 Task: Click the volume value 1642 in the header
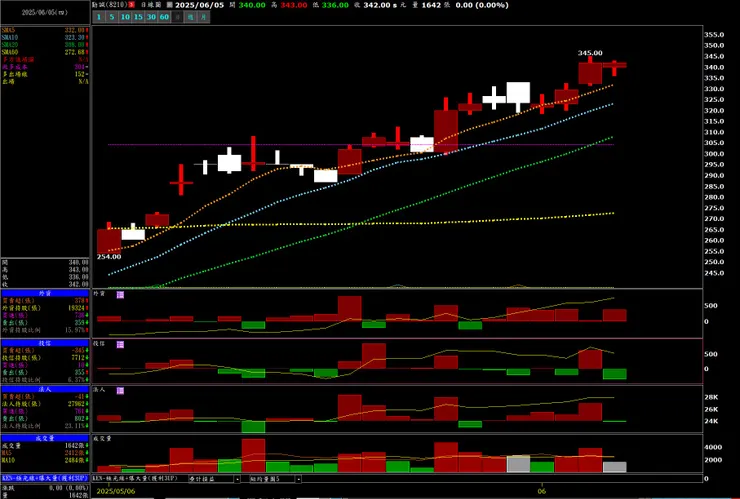(431, 5)
